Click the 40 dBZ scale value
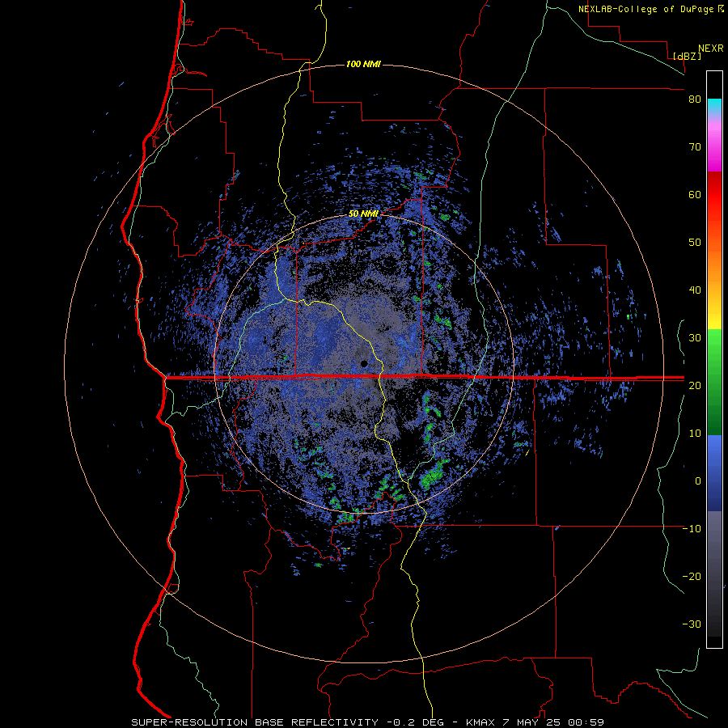Image resolution: width=728 pixels, height=728 pixels. tap(695, 290)
